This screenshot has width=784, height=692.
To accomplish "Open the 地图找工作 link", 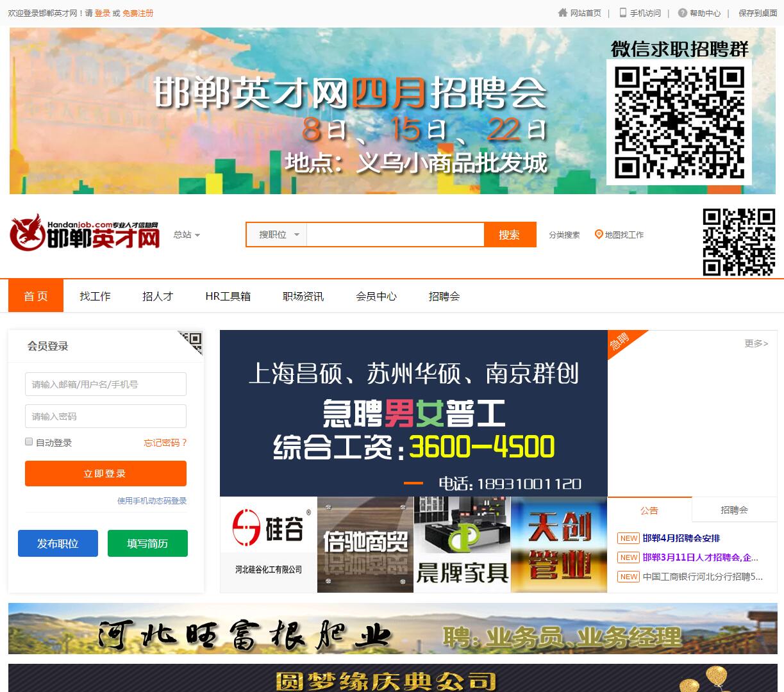I will (624, 235).
